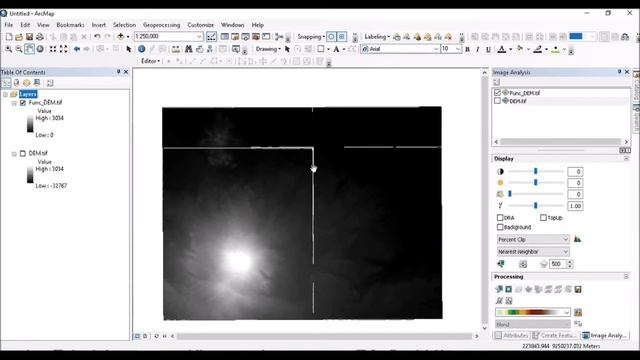Apply Colormap using icon beside color ramp

pyautogui.click(x=578, y=312)
